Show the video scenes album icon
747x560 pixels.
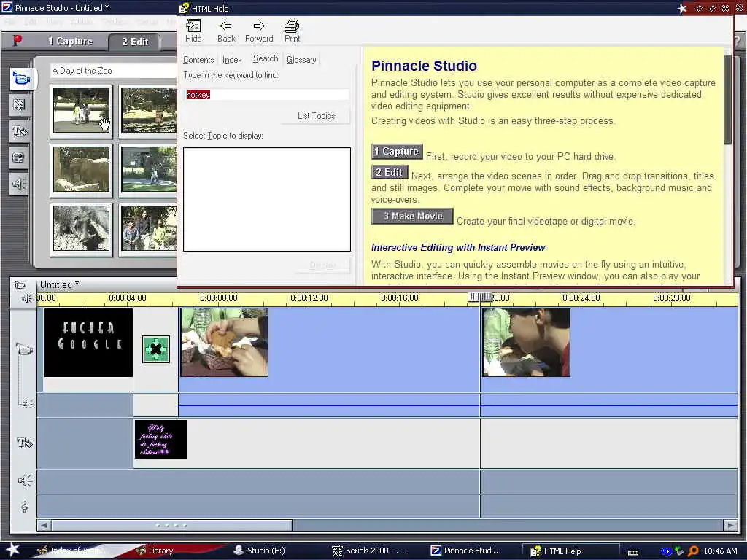tap(20, 78)
